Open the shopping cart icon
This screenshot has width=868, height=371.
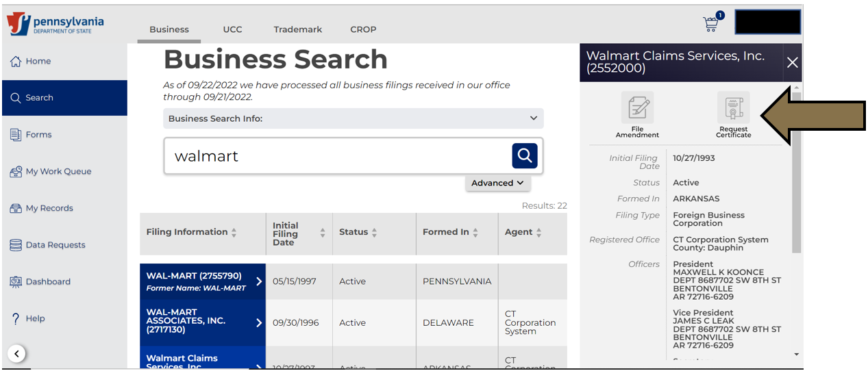(x=712, y=23)
